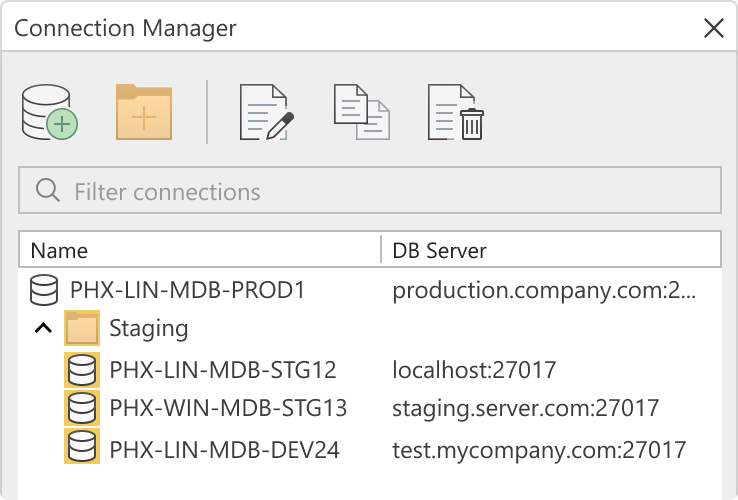
Task: Click the Staging folder icon
Action: (82, 328)
